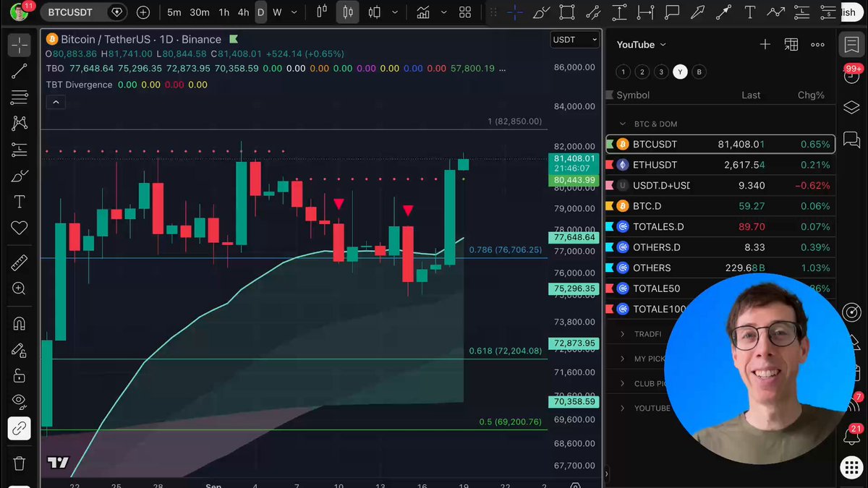Add symbol to YouTube watchlist with plus
The width and height of the screenshot is (868, 488).
click(765, 44)
